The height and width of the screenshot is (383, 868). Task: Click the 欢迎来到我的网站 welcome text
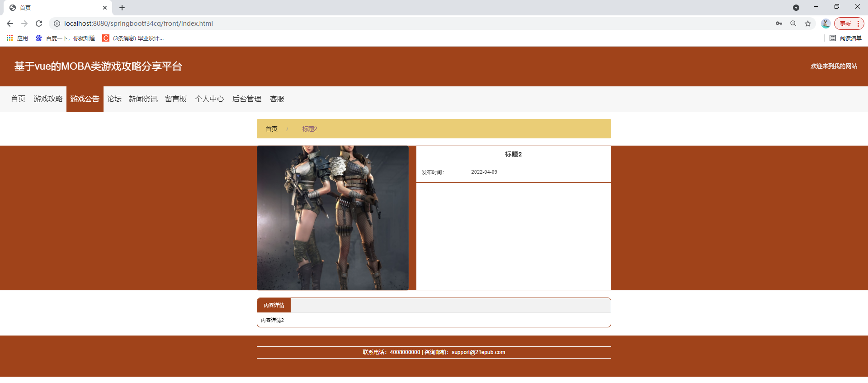pos(834,66)
